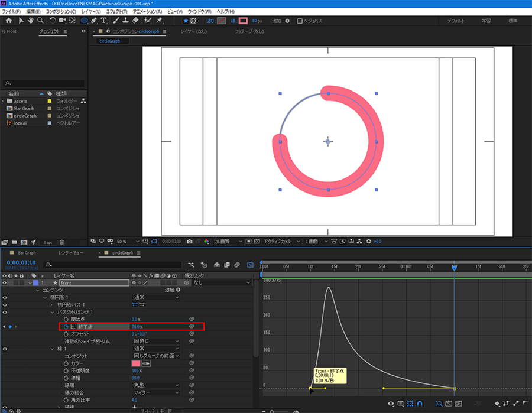This screenshot has width=532, height=413.
Task: Open the エフェクト(T) menu
Action: pos(117,11)
